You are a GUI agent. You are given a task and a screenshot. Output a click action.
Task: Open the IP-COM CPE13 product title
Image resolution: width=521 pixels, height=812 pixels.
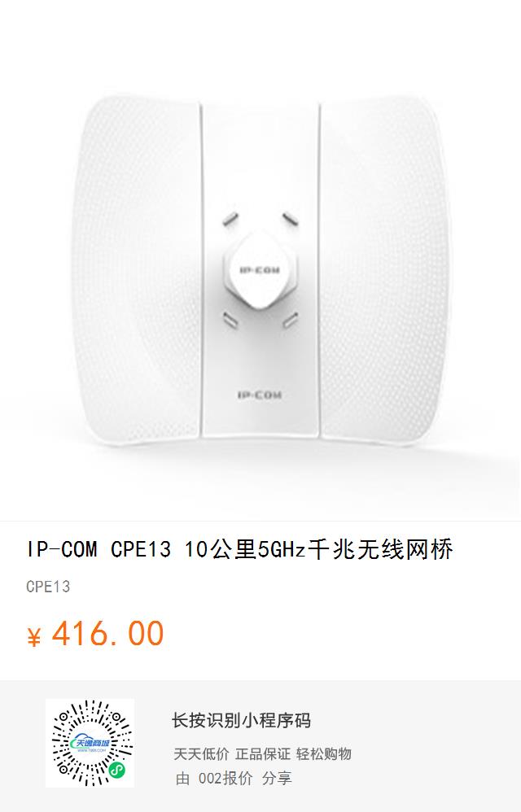pyautogui.click(x=240, y=549)
